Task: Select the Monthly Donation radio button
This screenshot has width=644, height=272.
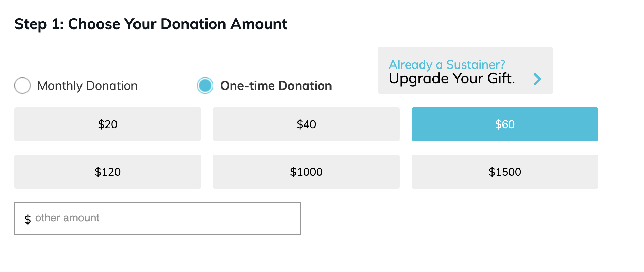Action: [x=22, y=85]
